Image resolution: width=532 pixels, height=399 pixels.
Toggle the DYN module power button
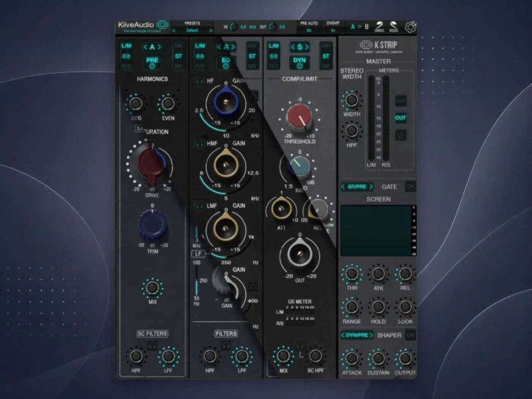[300, 63]
